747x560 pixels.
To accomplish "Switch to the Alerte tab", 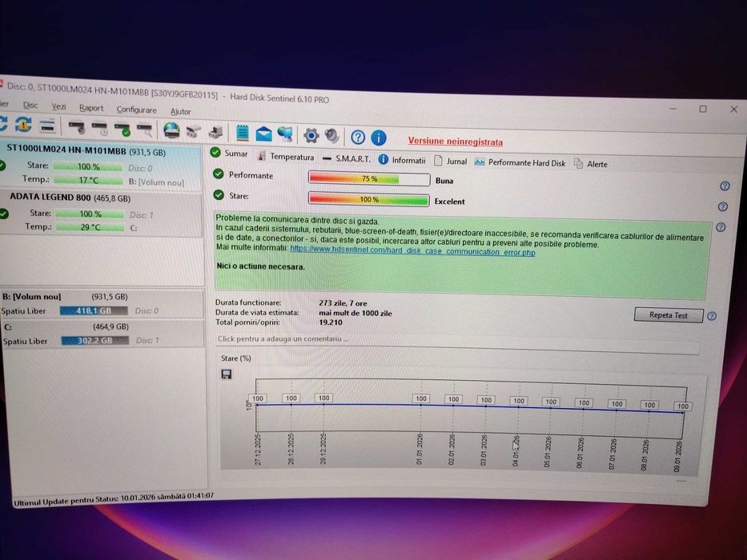I will pos(591,164).
